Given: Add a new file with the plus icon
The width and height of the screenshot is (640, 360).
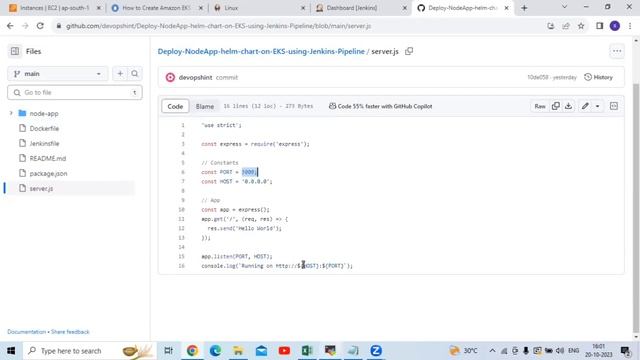Looking at the screenshot, I should click(120, 74).
